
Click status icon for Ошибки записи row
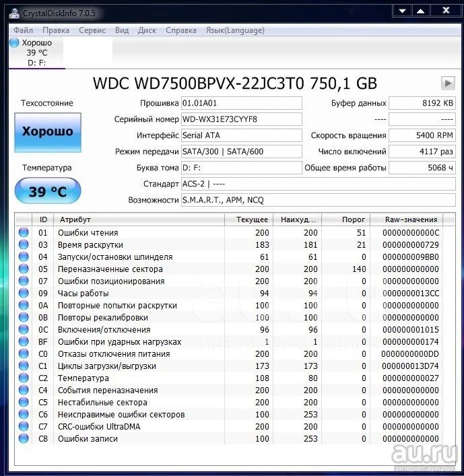click(x=24, y=439)
